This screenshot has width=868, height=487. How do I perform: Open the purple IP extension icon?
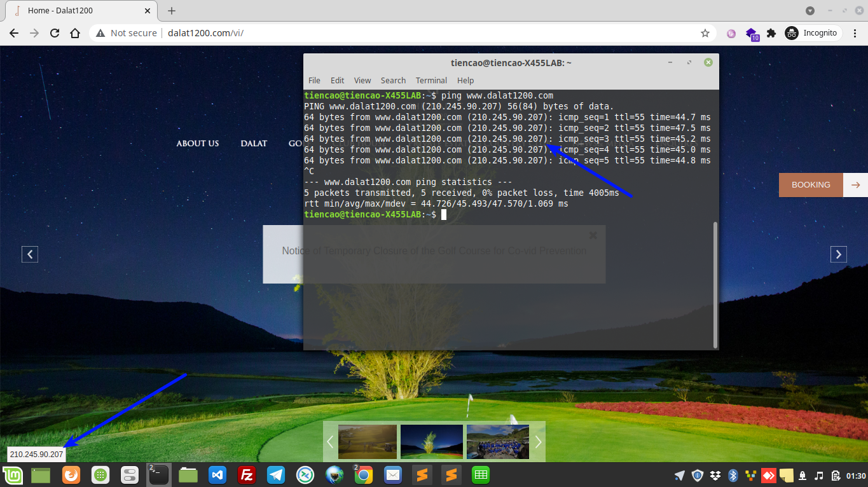point(731,33)
